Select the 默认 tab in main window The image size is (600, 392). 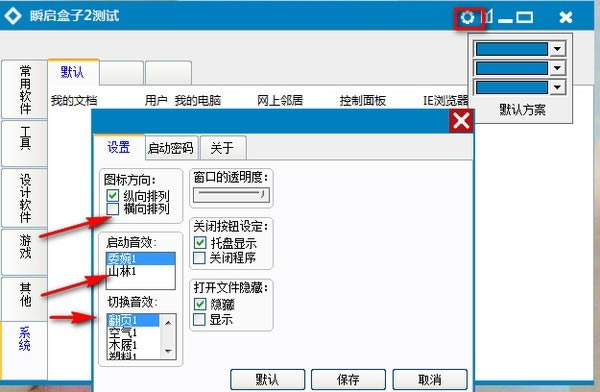(73, 72)
